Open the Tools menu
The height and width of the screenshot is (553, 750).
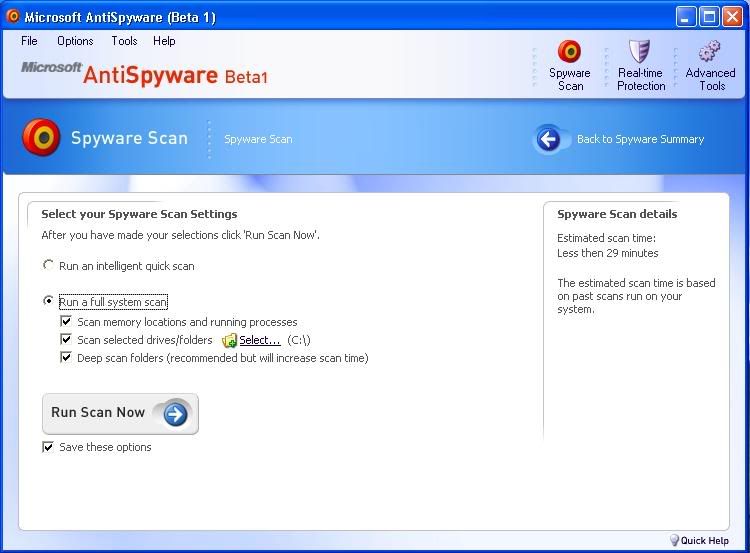click(x=124, y=41)
